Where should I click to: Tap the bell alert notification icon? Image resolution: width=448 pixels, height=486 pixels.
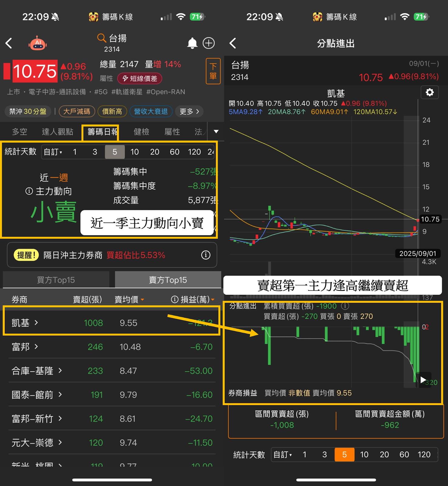192,43
